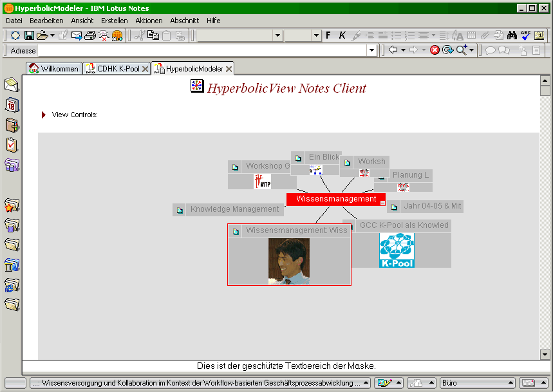553x392 pixels.
Task: Collapse the Wissensmanagement node minus button
Action: coord(382,203)
